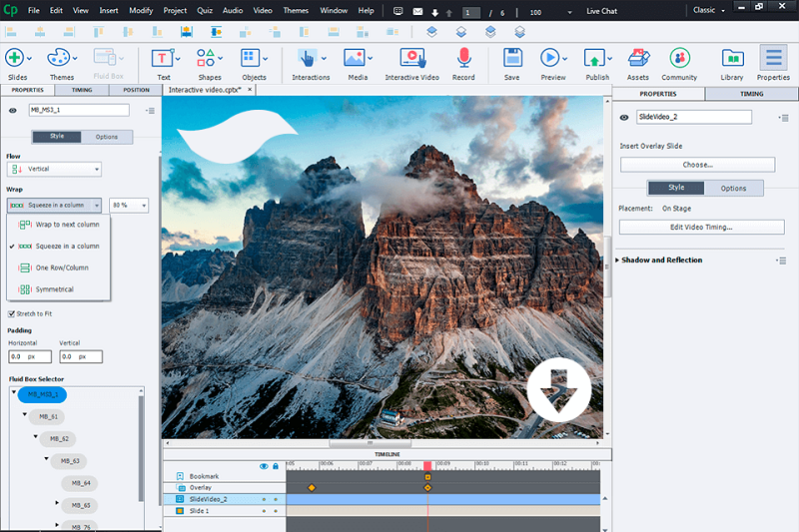Switch to the Position tab
The width and height of the screenshot is (799, 532).
point(136,90)
